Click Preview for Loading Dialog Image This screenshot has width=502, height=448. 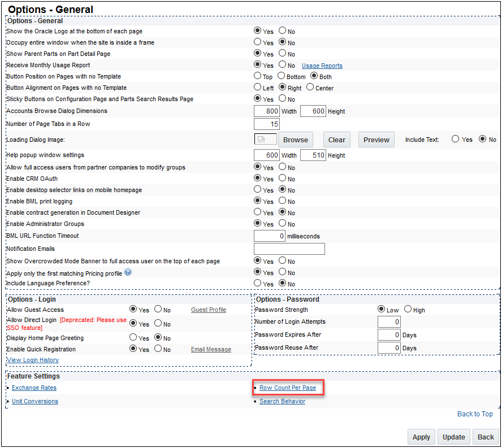click(x=376, y=140)
